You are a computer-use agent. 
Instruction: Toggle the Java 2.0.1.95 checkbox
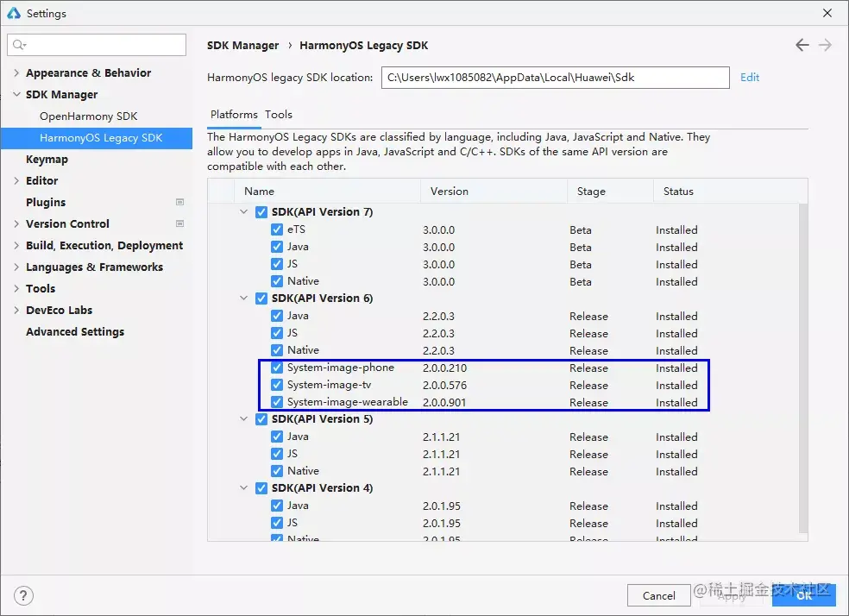click(x=277, y=506)
